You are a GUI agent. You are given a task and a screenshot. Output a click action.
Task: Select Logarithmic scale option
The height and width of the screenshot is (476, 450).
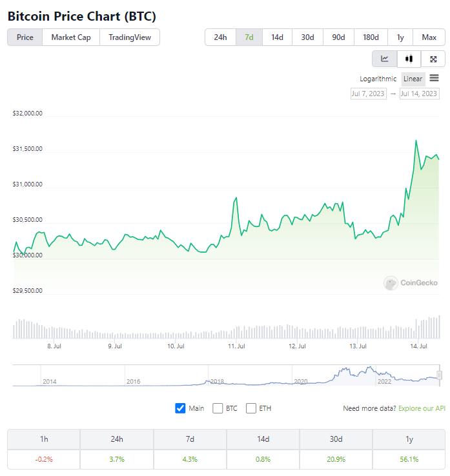[378, 79]
